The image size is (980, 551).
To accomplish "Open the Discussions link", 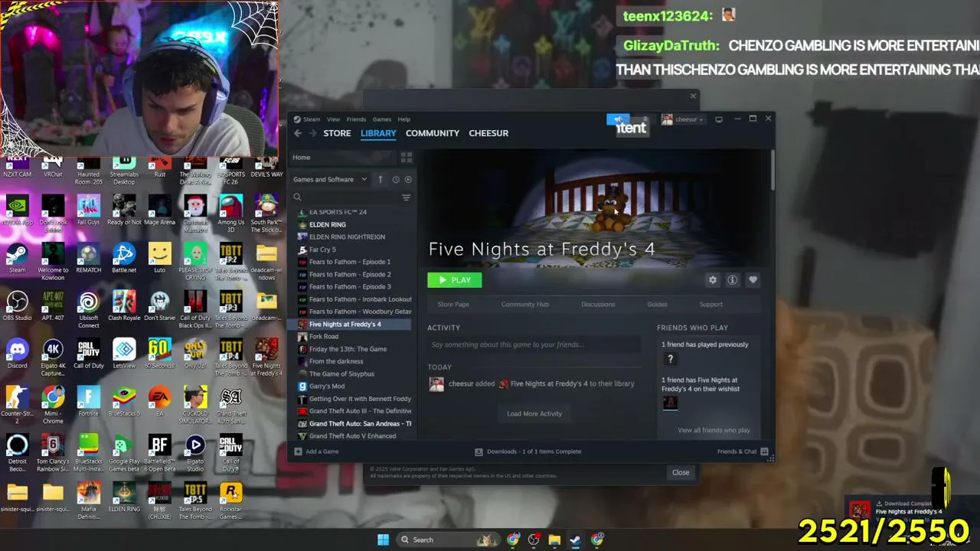I will pyautogui.click(x=598, y=305).
